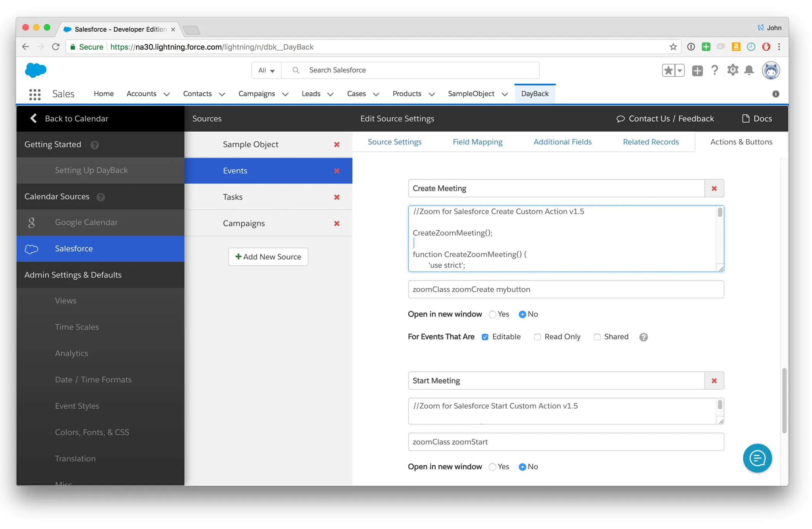Click the Opera-style red extension icon
Image resolution: width=812 pixels, height=529 pixels.
(x=766, y=47)
